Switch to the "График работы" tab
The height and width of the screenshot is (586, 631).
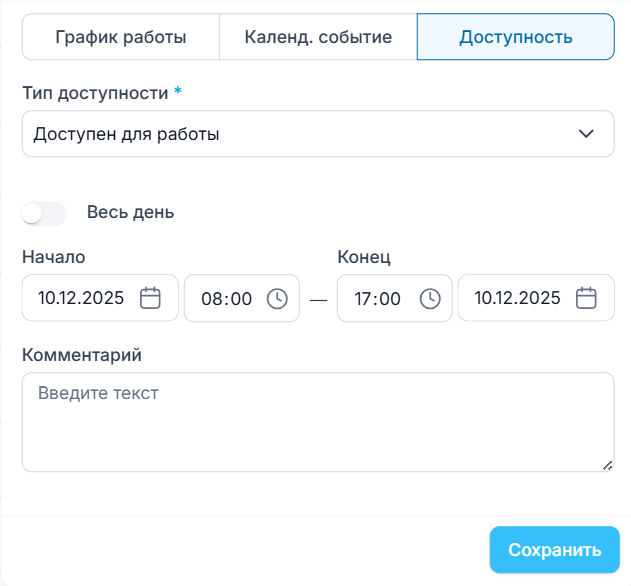[x=121, y=38]
